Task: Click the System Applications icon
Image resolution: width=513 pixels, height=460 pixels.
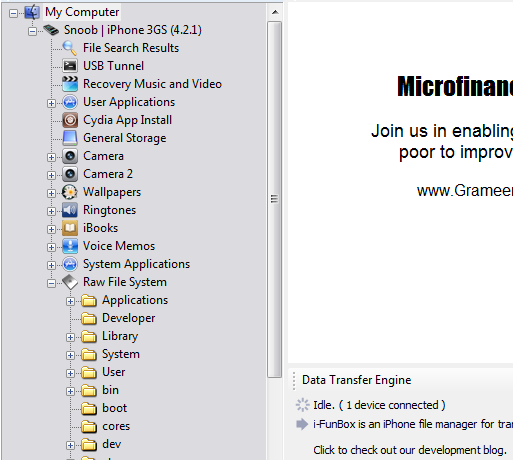Action: click(70, 264)
